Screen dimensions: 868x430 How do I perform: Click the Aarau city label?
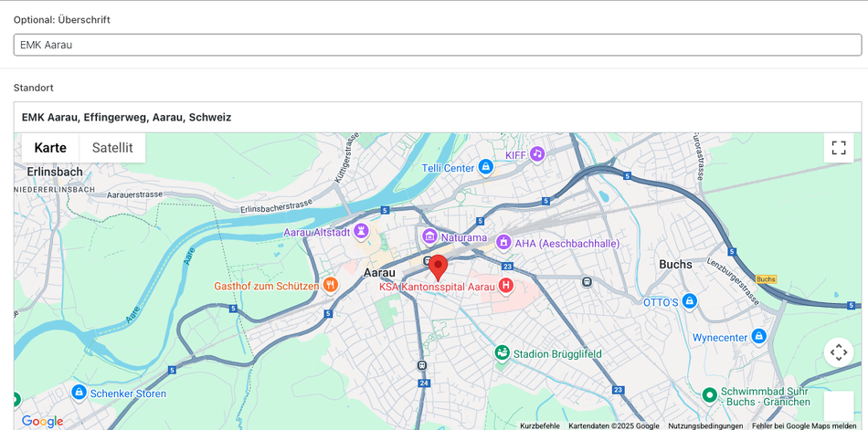click(380, 273)
